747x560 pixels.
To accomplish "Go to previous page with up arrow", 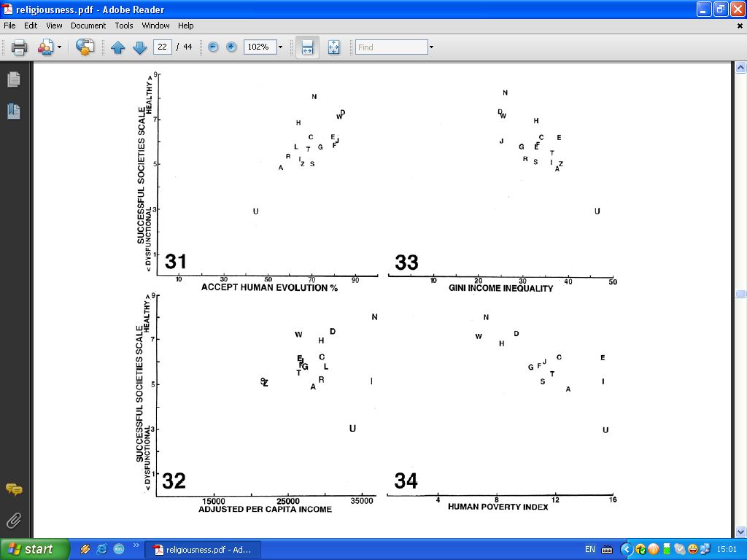I will click(x=118, y=47).
